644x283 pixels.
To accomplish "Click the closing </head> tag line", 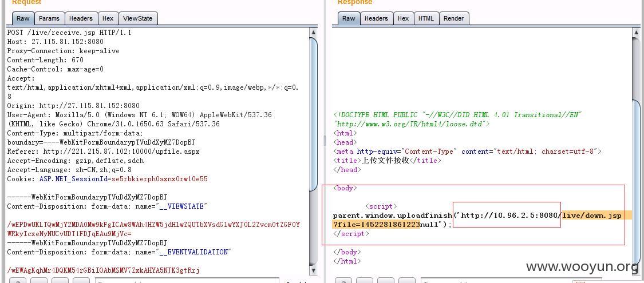I will pos(347,170).
